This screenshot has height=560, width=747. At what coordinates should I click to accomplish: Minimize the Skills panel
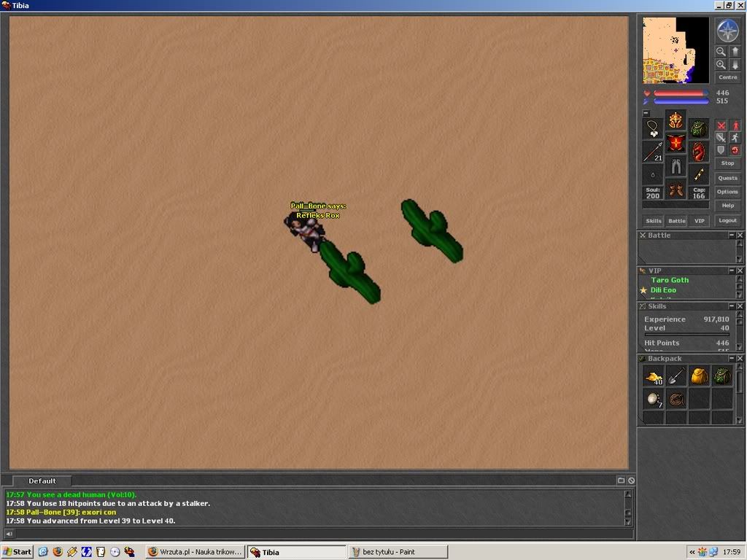tap(732, 306)
